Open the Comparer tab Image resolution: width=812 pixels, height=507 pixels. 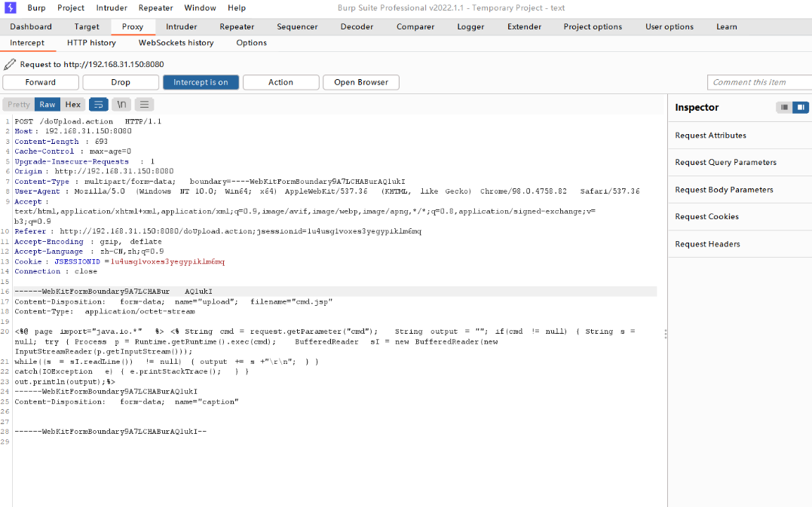(415, 27)
